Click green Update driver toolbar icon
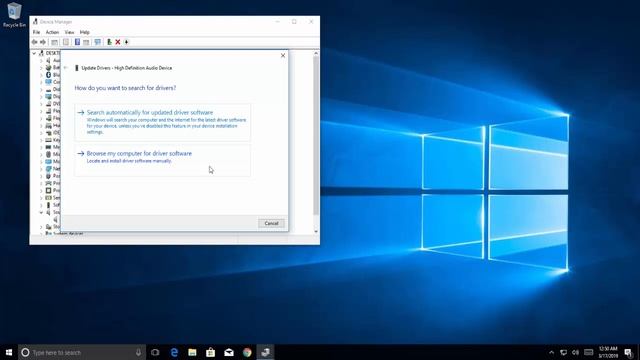 [x=109, y=42]
